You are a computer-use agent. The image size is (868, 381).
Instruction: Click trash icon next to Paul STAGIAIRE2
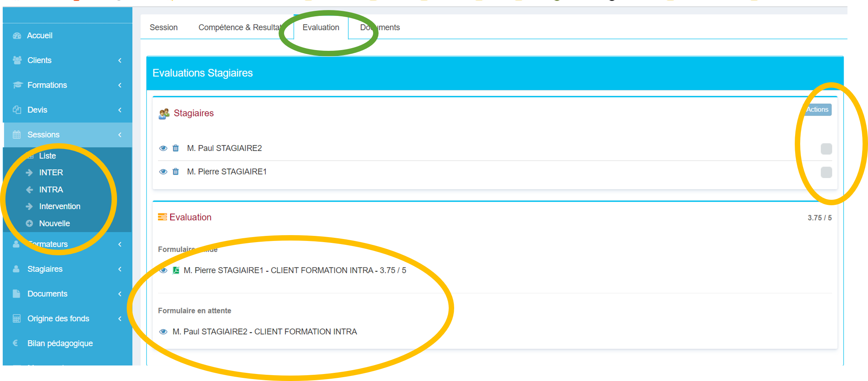click(176, 148)
